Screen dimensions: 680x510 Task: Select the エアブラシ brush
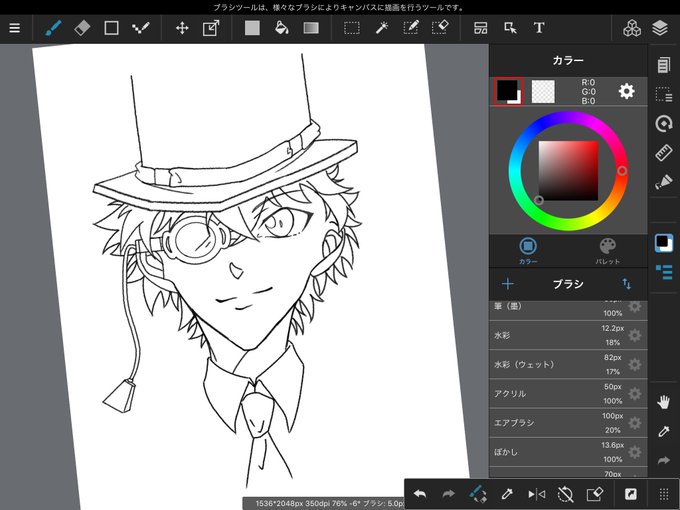[568, 423]
